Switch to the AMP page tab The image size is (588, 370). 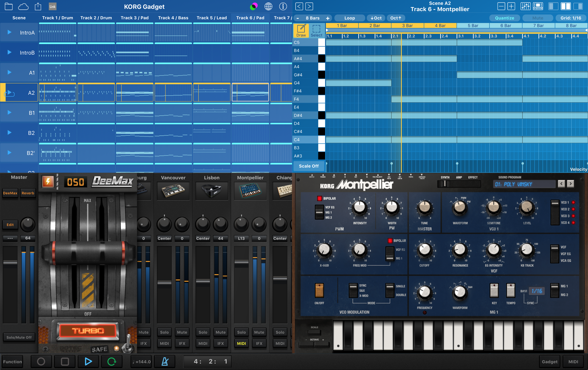coord(459,178)
